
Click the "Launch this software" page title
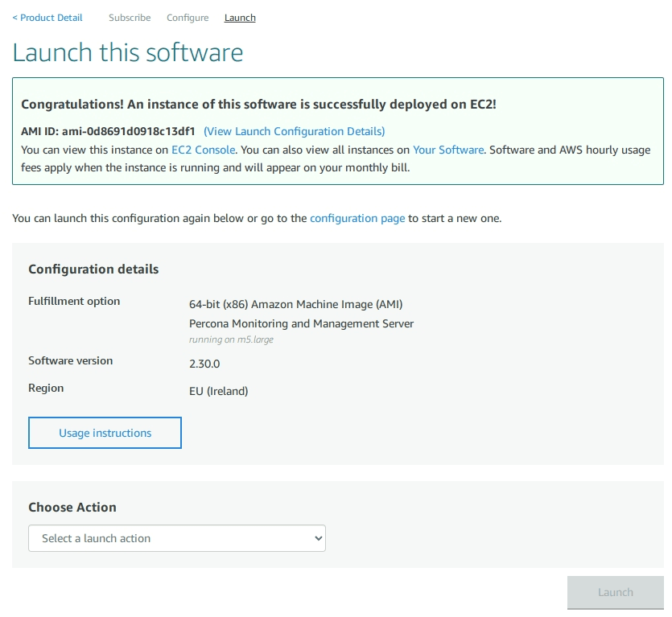click(127, 52)
